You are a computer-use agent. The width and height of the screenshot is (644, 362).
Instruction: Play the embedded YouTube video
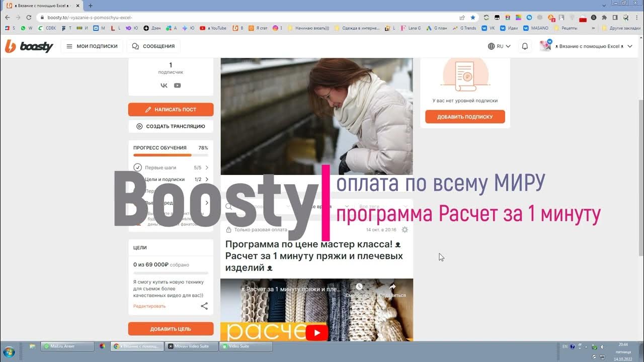(317, 332)
